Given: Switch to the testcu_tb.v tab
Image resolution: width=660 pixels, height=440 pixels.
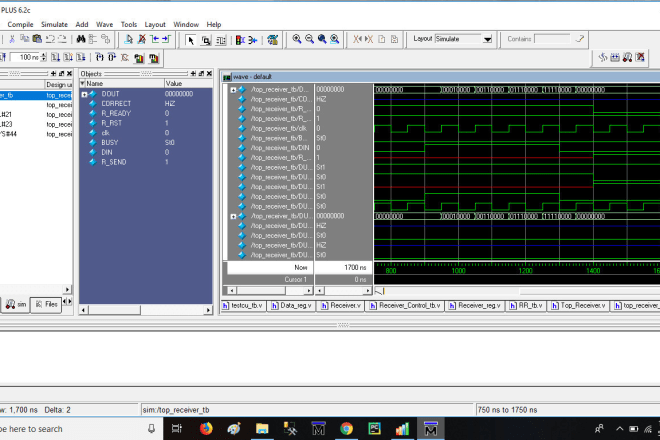Looking at the screenshot, I should [x=243, y=306].
